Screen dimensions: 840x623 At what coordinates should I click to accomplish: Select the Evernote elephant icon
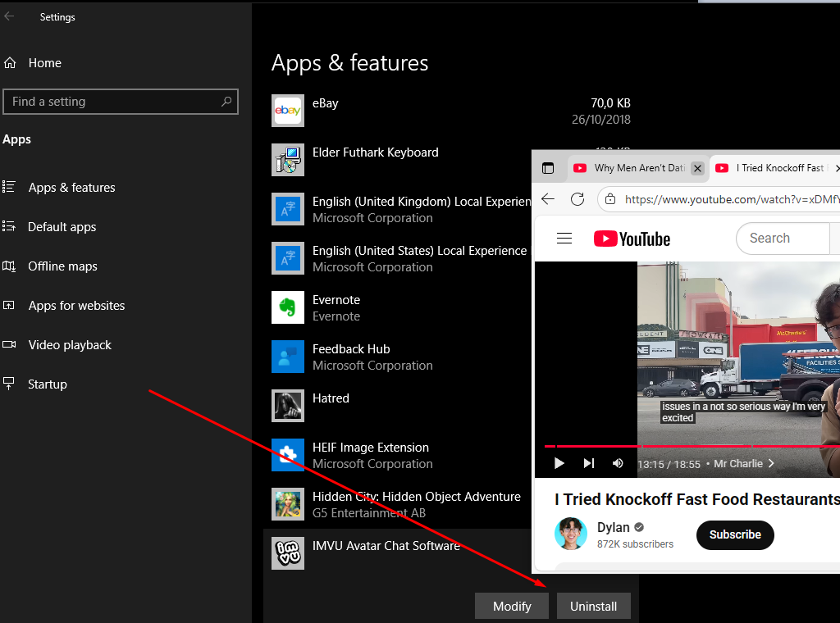pos(288,307)
